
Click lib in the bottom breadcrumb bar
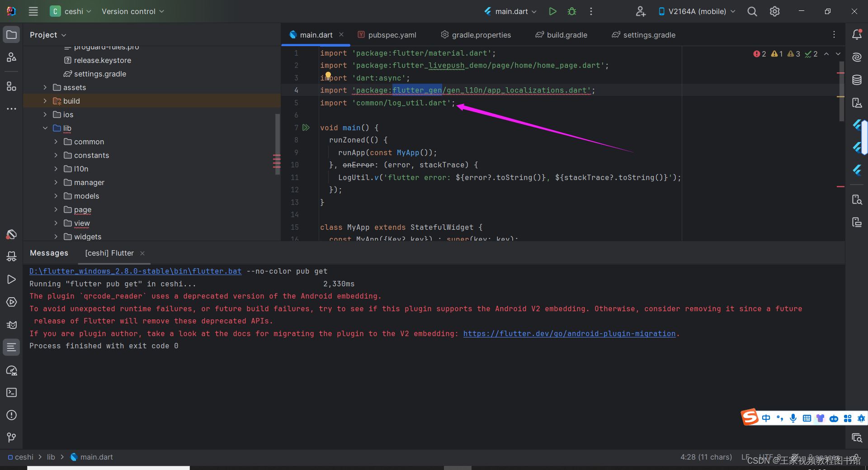pyautogui.click(x=51, y=457)
